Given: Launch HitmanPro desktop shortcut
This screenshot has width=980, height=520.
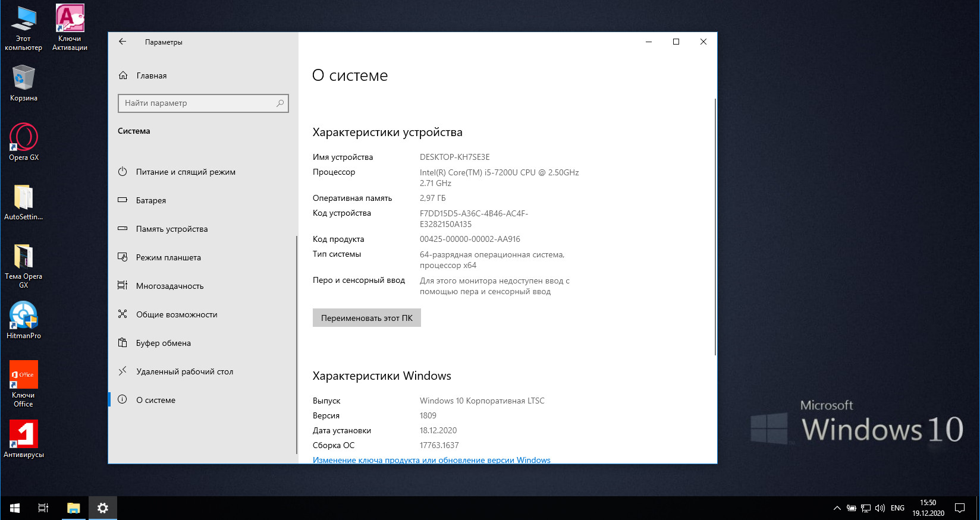Looking at the screenshot, I should pos(24,320).
